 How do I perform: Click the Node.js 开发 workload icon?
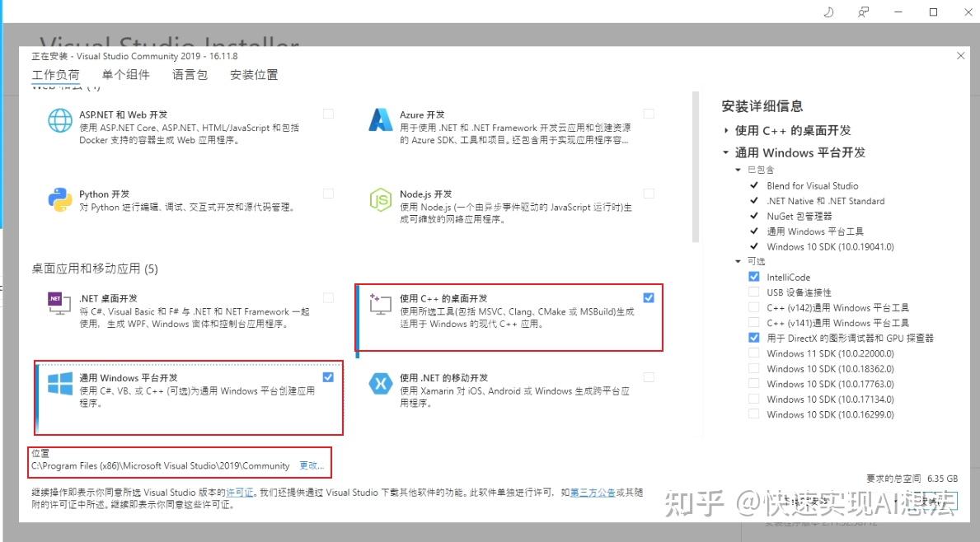click(x=380, y=200)
